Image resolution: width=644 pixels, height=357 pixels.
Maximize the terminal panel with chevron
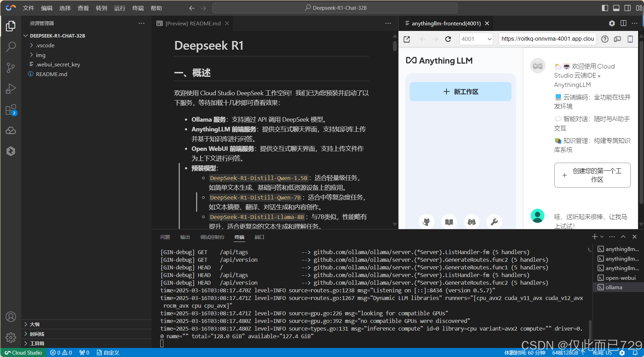(623, 237)
